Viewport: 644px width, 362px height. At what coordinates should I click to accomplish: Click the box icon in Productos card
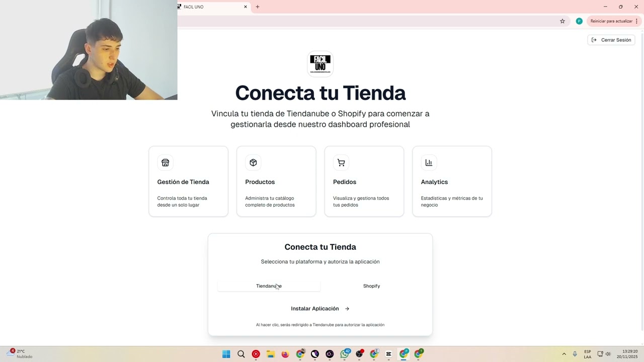[253, 162]
